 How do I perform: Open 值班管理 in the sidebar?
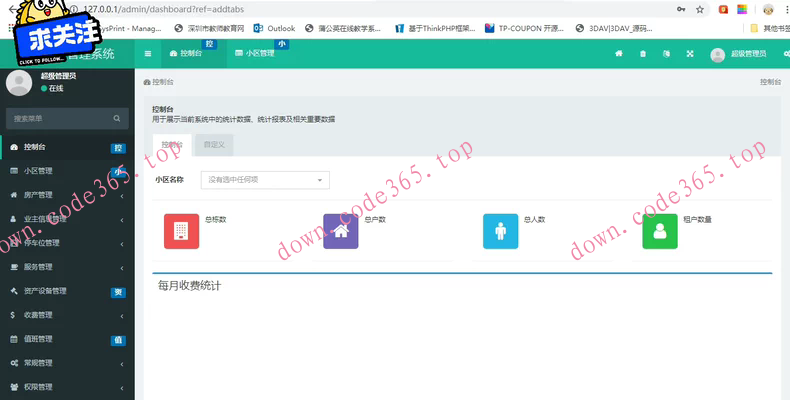tap(68, 339)
